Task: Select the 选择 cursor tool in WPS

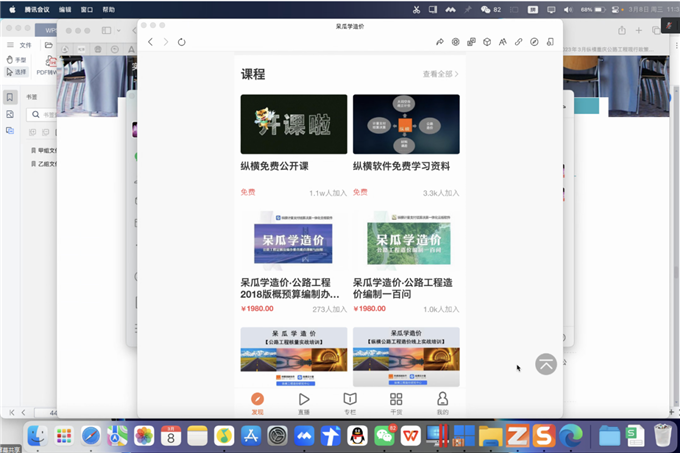Action: tap(16, 72)
